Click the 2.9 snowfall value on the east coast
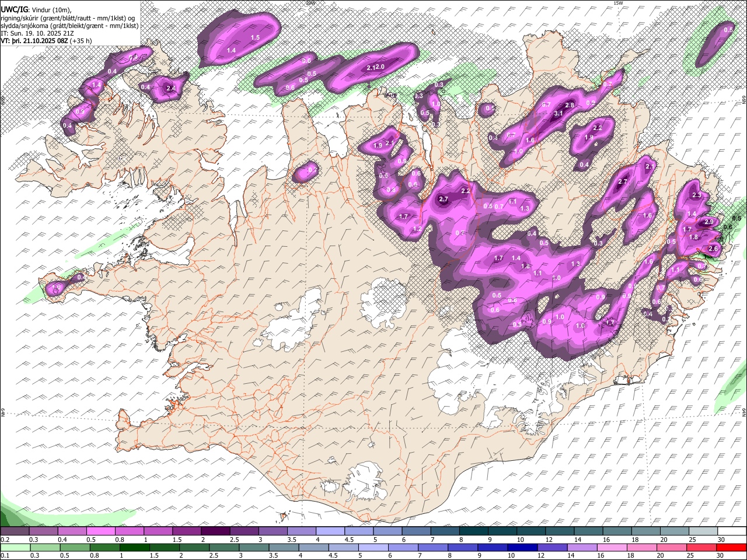This screenshot has height=560, width=747. coord(709,222)
